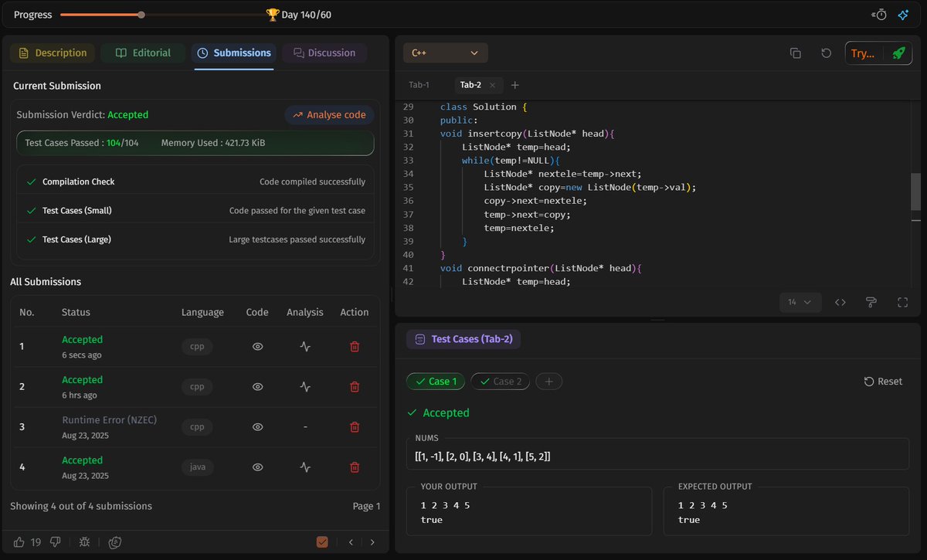Go to previous problem arrow
Image resolution: width=927 pixels, height=560 pixels.
pos(351,542)
